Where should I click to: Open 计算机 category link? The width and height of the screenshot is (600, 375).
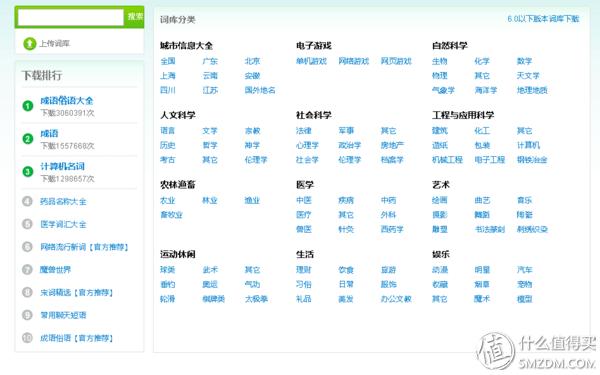528,145
